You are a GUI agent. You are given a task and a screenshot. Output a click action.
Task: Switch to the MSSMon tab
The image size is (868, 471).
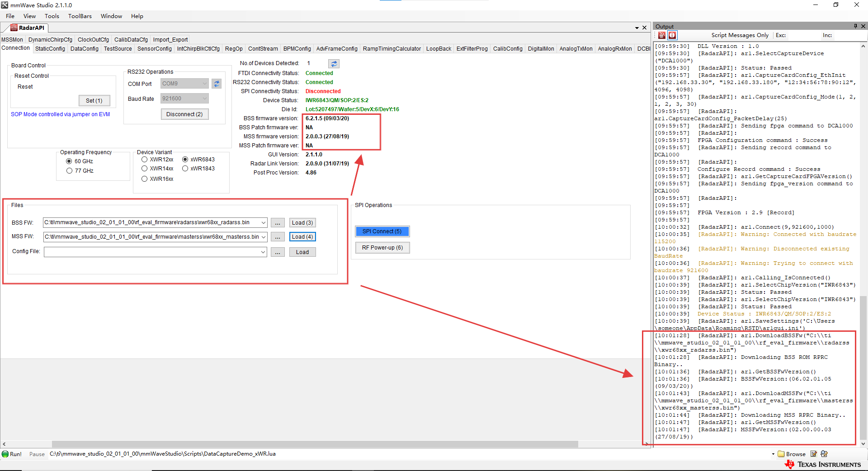(x=12, y=40)
